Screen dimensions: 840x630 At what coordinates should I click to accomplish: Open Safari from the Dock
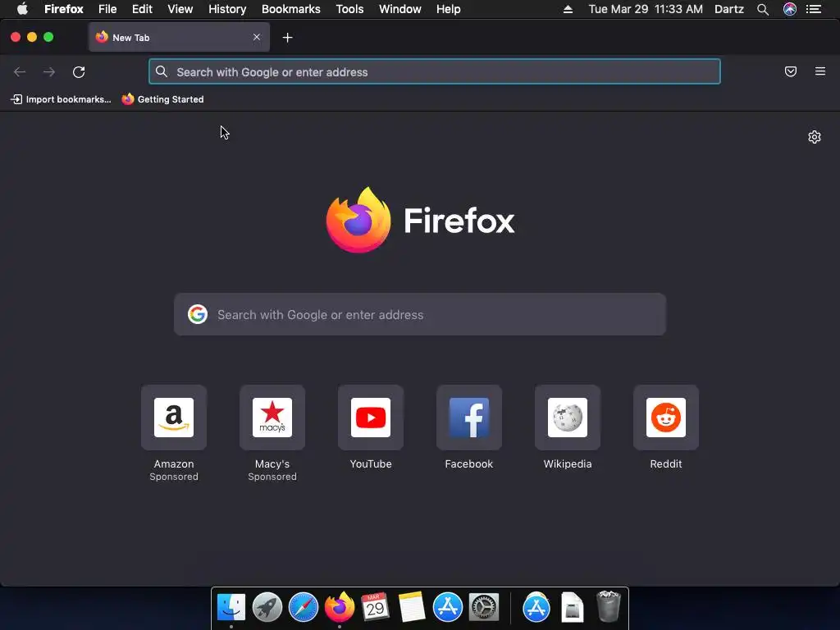pos(304,607)
